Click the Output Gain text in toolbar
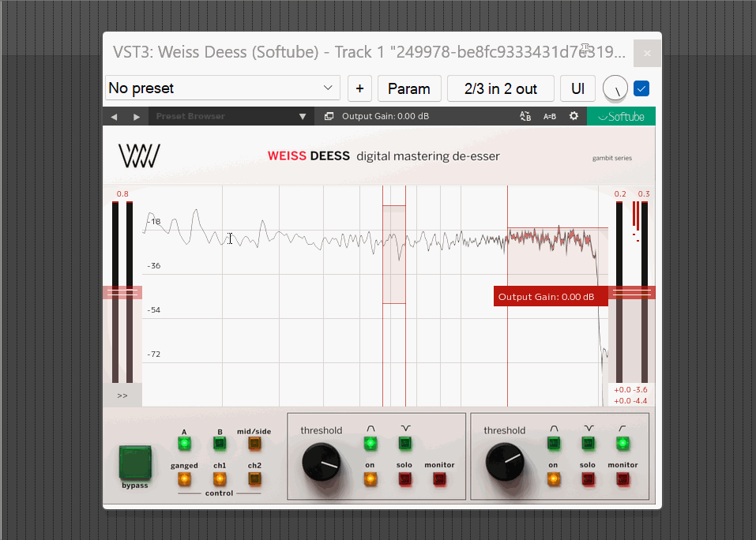This screenshot has height=540, width=756. click(x=386, y=116)
